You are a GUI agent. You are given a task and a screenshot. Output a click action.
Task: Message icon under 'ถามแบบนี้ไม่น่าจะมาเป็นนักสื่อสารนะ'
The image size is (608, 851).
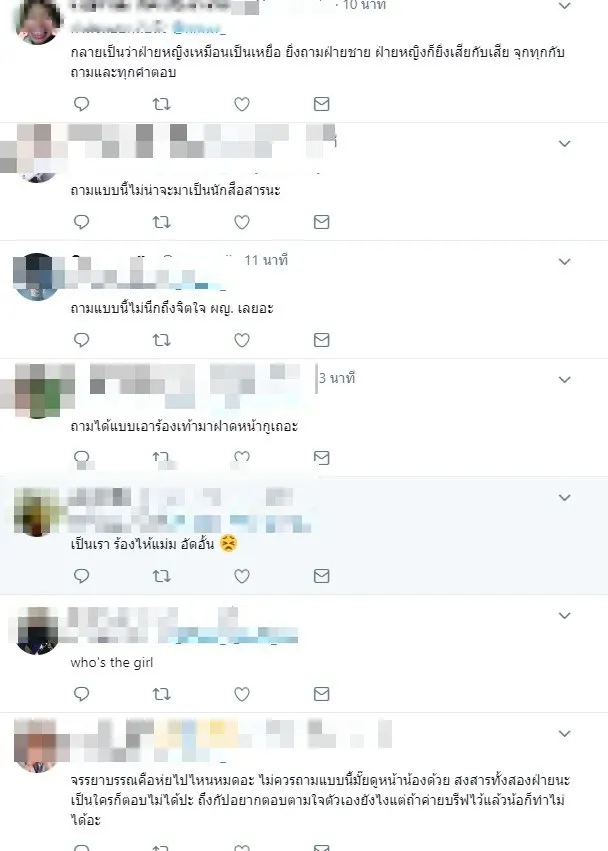(321, 222)
